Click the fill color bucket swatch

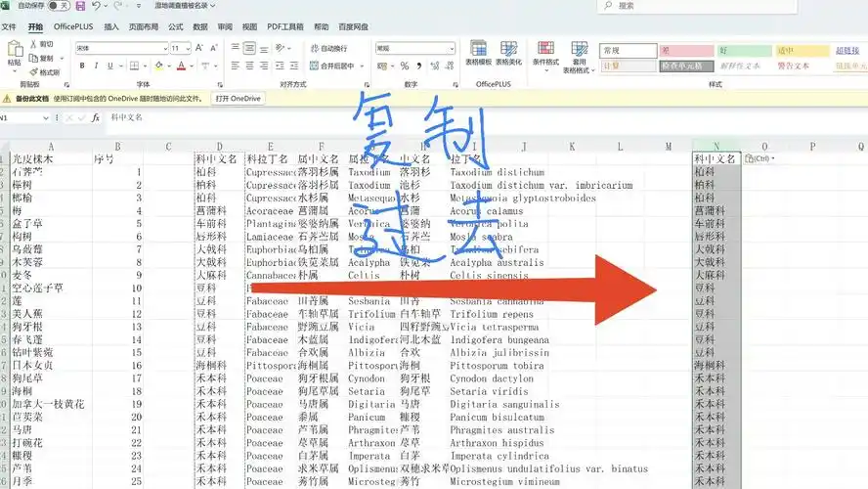159,66
